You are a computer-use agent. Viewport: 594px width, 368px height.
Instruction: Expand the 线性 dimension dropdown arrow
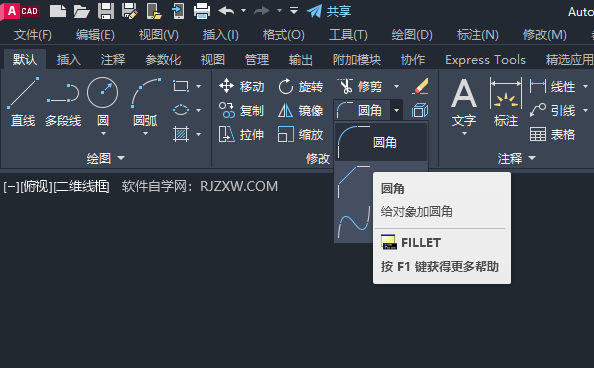tap(585, 86)
